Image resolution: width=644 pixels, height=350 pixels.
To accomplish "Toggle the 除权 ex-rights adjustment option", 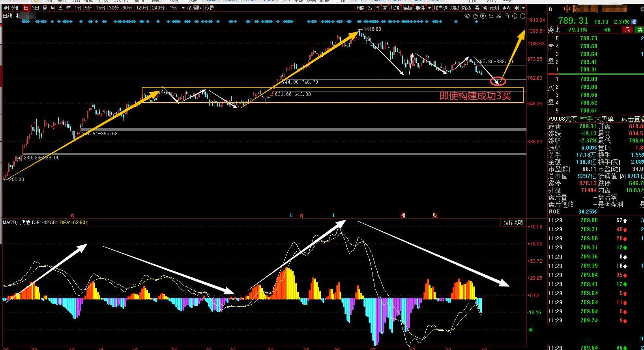I will (467, 8).
